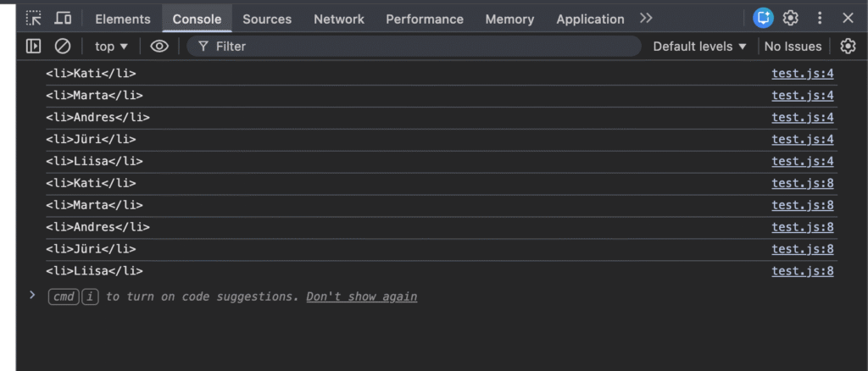Viewport: 868px width, 371px height.
Task: Open Console settings gear beside No Issues
Action: click(848, 47)
